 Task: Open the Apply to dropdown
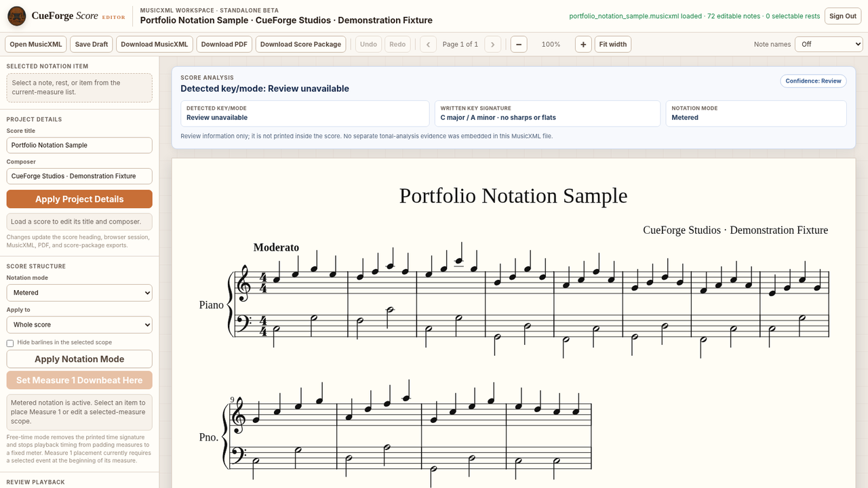tap(79, 325)
